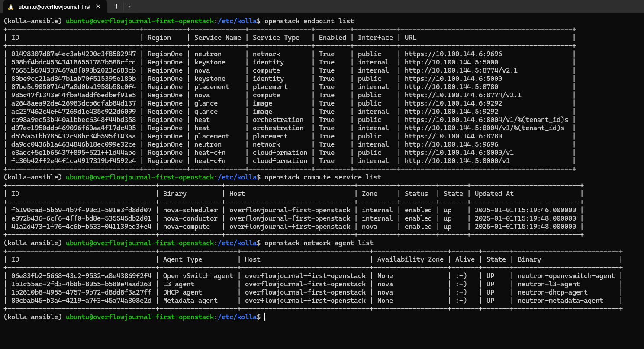Viewport: 644px width, 349px height.
Task: Click 'neutron-l3-agent' binary cell
Action: point(549,284)
